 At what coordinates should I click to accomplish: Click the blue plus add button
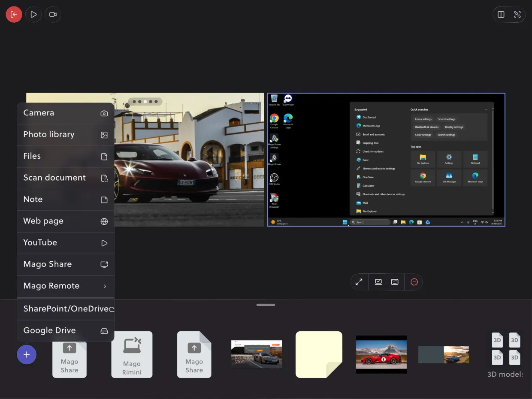27,355
